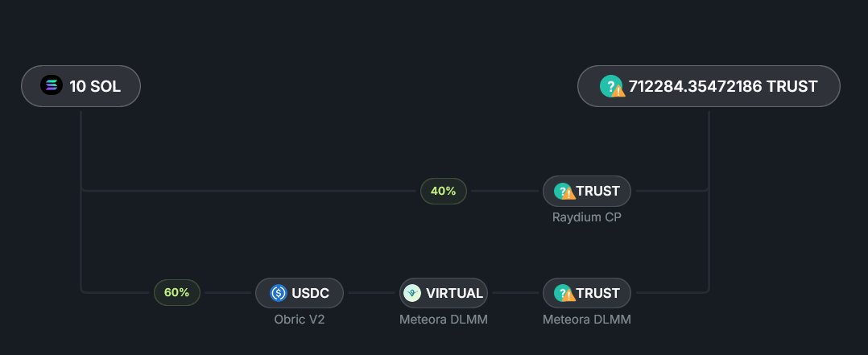Viewport: 868px width, 355px height.
Task: Click the VIRTUAL token logo icon
Action: point(412,293)
